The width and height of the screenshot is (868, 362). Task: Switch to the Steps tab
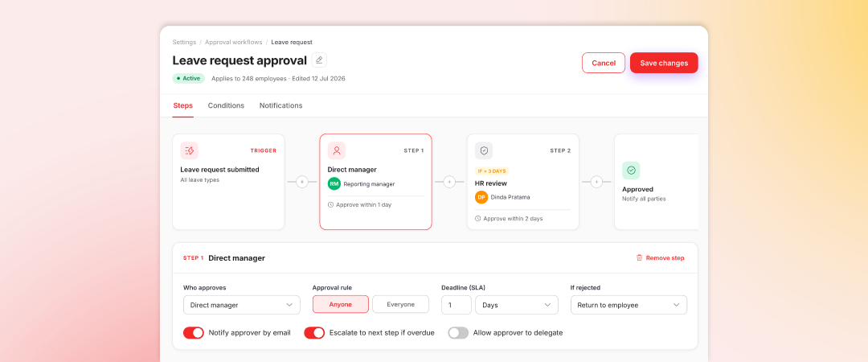point(183,105)
